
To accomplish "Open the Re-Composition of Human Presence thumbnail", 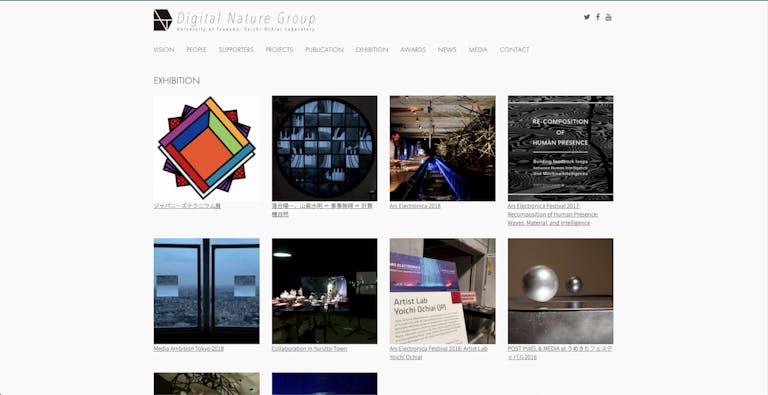I will point(560,148).
